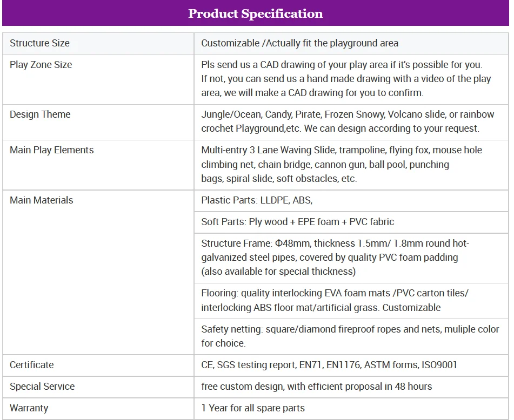
Task: Click the Plastic Parts: LLDPE, ABS row
Action: click(x=257, y=200)
